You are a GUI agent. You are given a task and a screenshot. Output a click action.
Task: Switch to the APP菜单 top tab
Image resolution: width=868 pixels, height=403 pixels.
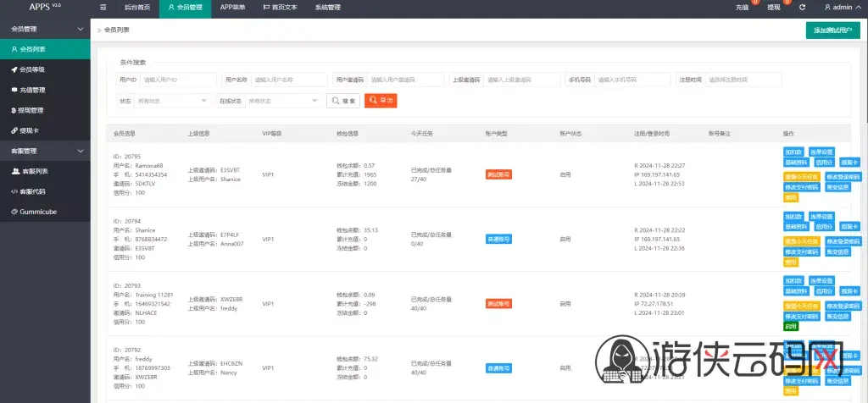coord(232,8)
